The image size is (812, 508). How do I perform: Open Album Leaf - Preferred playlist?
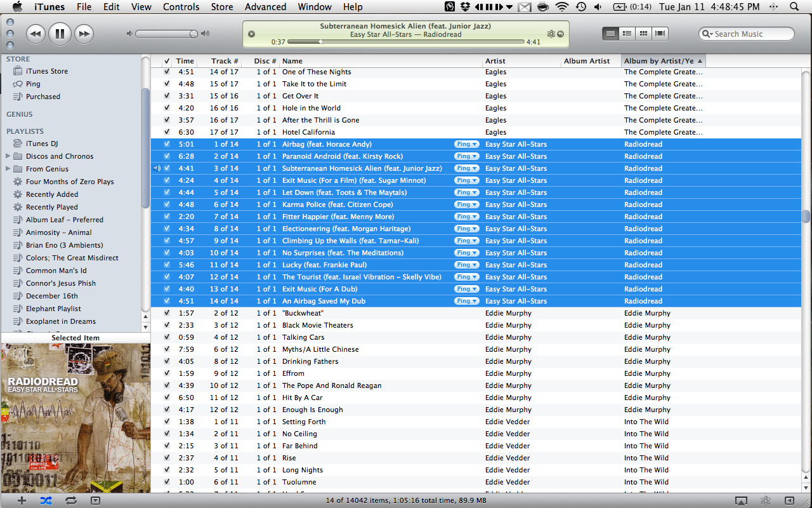[64, 220]
